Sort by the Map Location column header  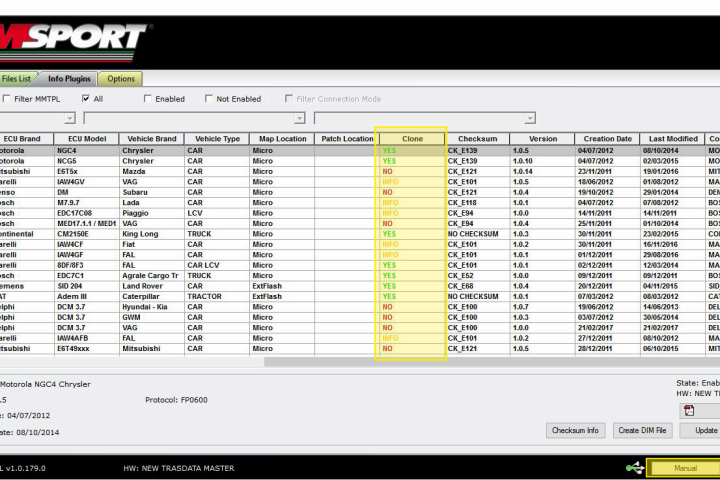point(282,139)
